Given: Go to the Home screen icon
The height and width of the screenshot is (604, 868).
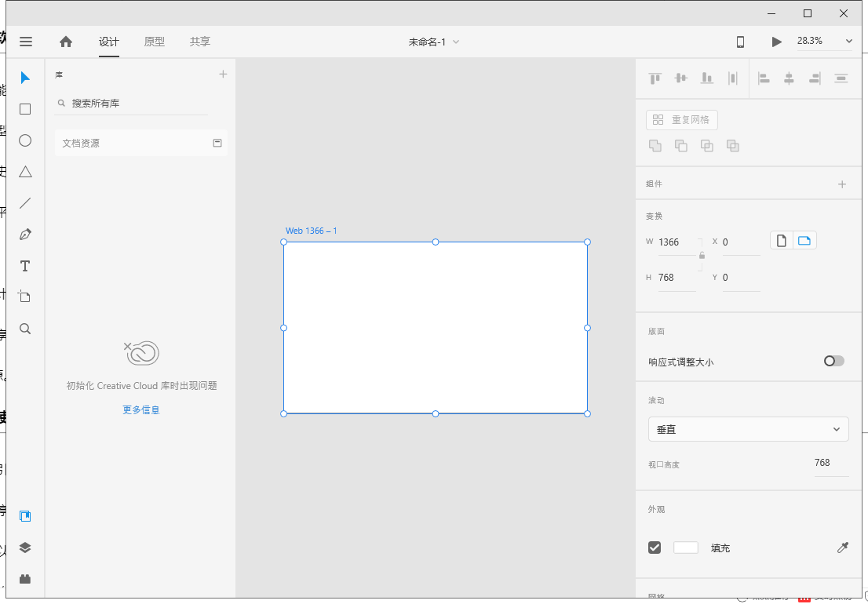Looking at the screenshot, I should pos(66,42).
